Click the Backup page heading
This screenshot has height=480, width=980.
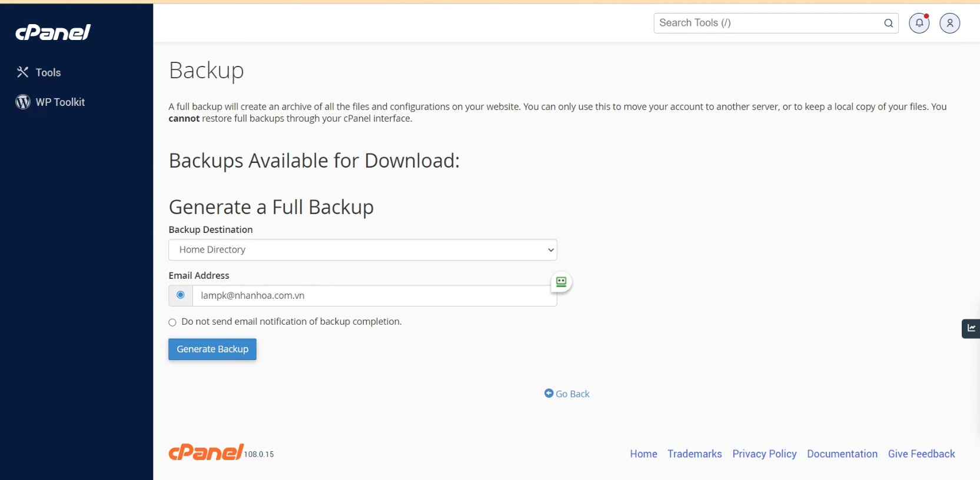click(x=207, y=71)
